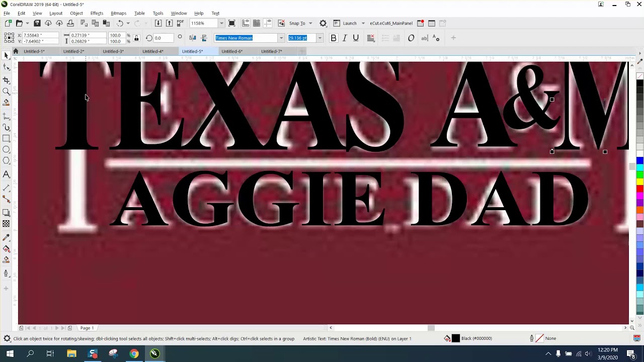Screen dimensions: 644x362
Task: Toggle the lock ratio padlock
Action: (136, 38)
